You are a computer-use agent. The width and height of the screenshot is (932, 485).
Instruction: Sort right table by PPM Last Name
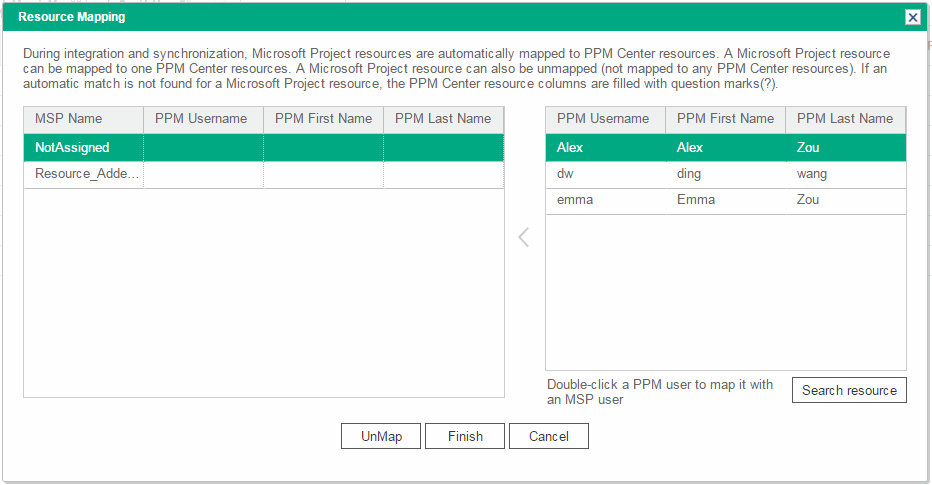[x=845, y=119]
